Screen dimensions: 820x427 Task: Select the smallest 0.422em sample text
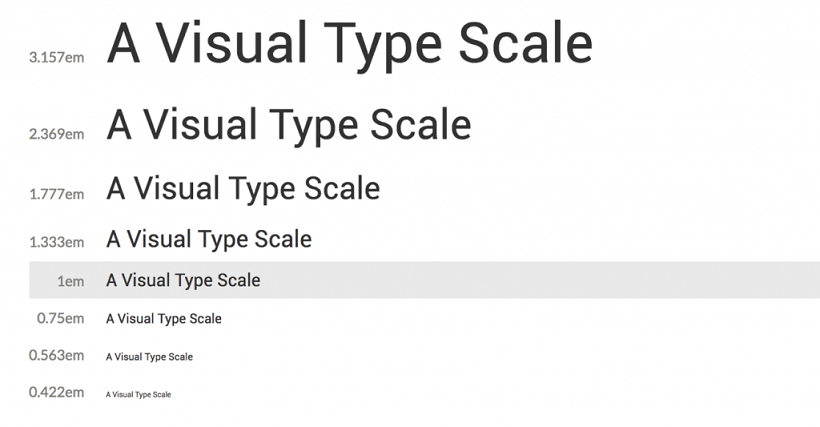tap(138, 395)
